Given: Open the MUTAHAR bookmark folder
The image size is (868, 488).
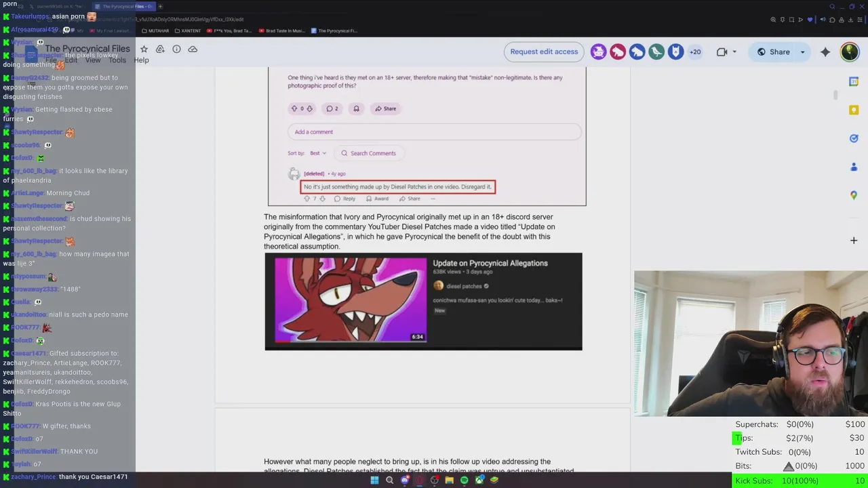Looking at the screenshot, I should (x=155, y=30).
